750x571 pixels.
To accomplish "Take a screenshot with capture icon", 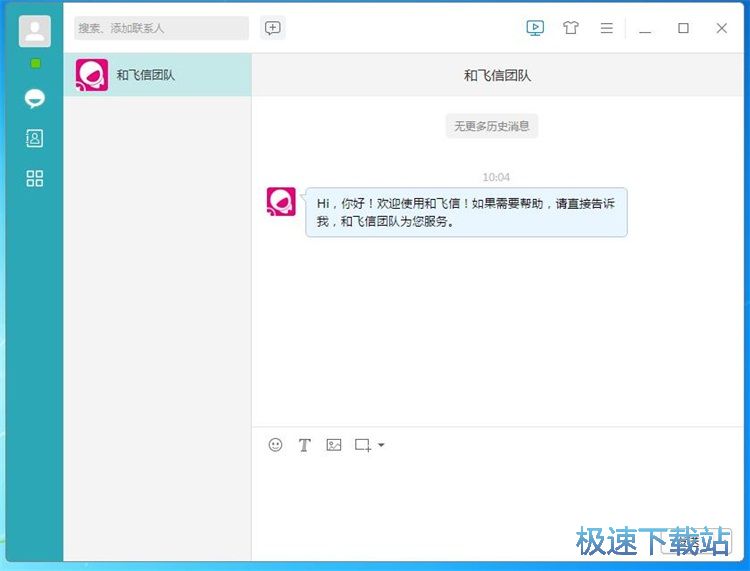I will [x=363, y=445].
